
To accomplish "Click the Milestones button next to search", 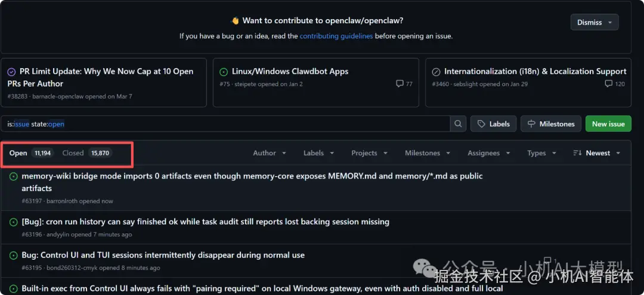I will (x=551, y=124).
